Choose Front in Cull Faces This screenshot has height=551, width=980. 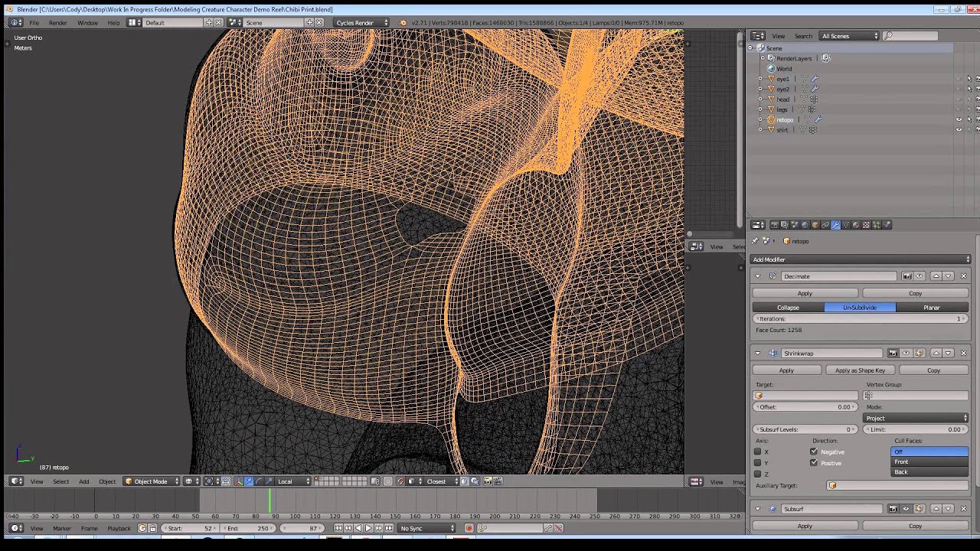click(930, 461)
